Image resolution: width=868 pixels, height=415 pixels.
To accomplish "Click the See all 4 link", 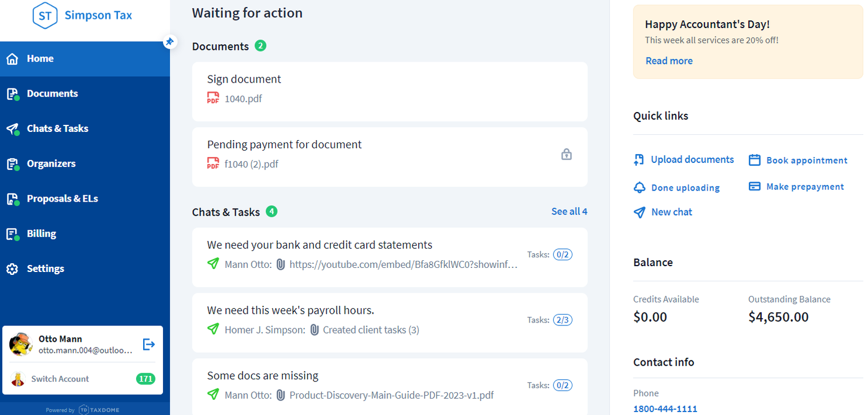I will pos(569,212).
